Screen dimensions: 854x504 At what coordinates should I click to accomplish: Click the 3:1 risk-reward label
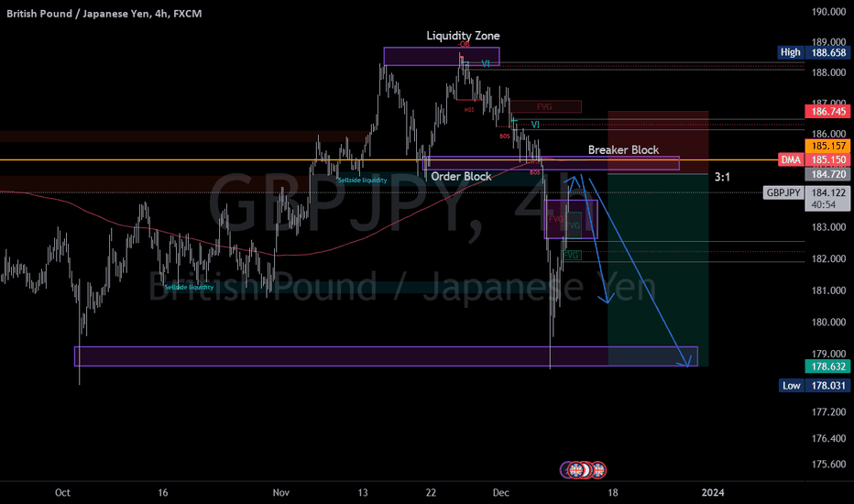click(722, 177)
